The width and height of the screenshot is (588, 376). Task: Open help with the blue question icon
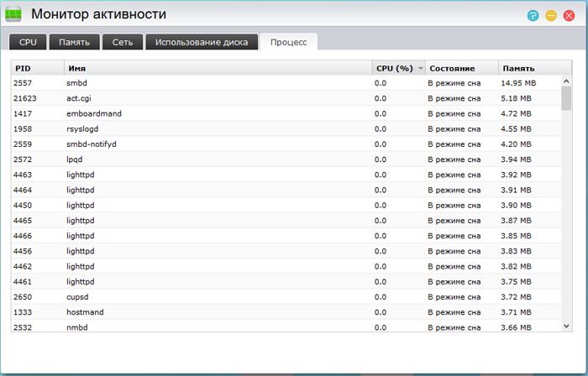(x=533, y=15)
